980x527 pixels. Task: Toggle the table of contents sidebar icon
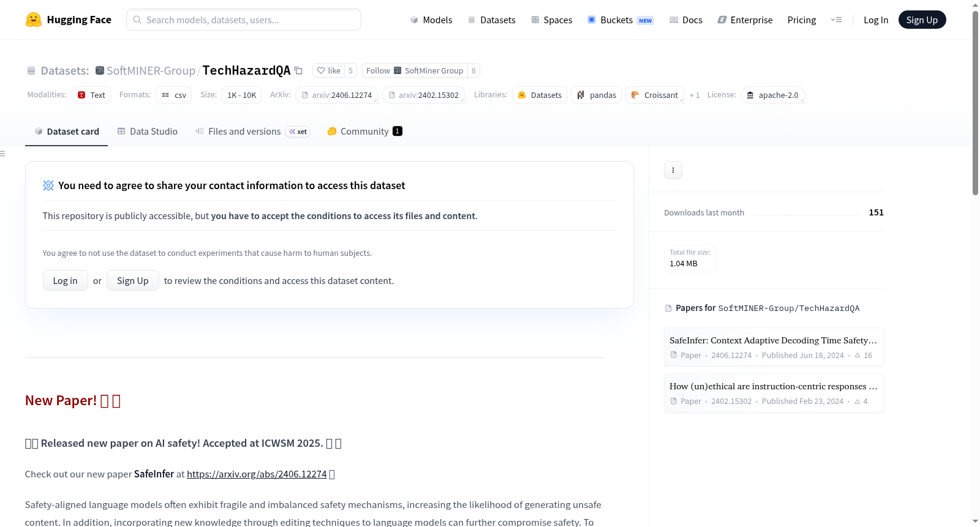pos(3,154)
